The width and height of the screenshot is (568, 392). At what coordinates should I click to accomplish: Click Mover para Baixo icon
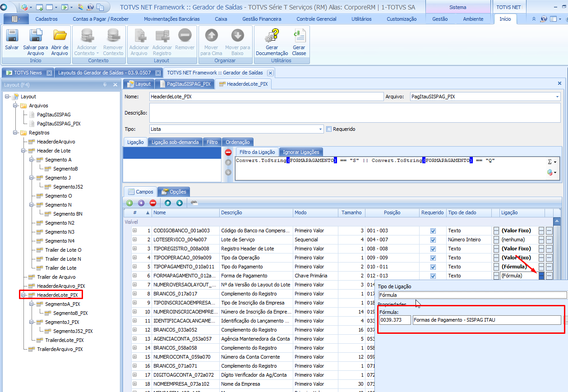point(237,36)
